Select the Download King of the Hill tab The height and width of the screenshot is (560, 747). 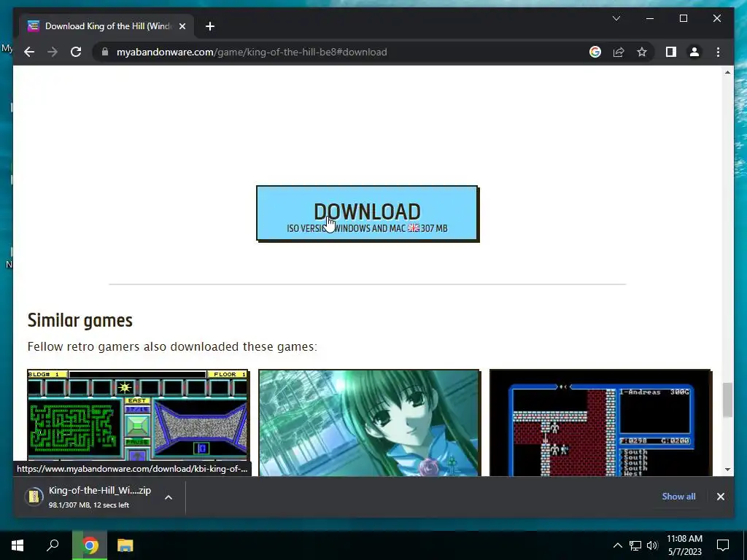[x=107, y=26]
